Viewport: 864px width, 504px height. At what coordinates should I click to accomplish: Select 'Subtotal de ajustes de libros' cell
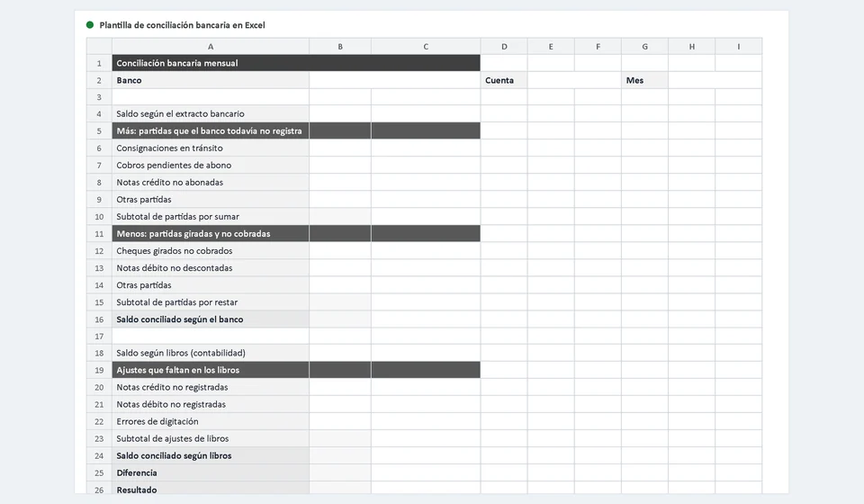click(x=211, y=438)
